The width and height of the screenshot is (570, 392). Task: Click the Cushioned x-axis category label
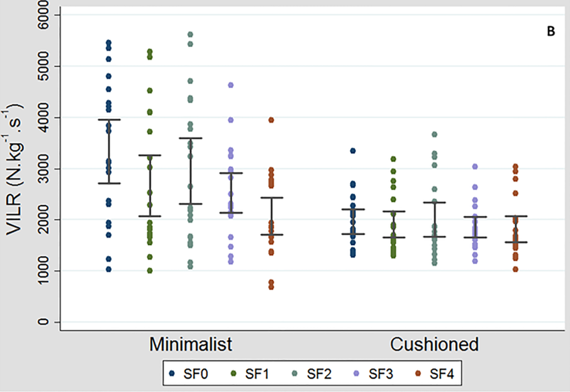coord(434,344)
